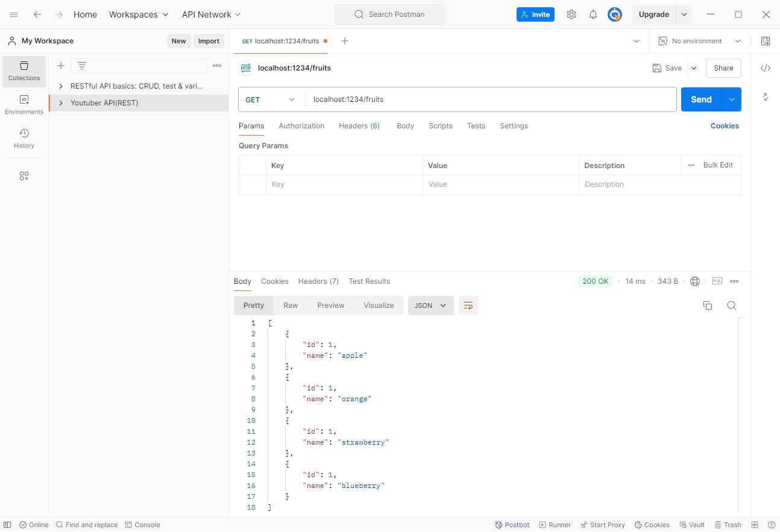
Task: Switch to the Headers (6) request tab
Action: coord(359,126)
